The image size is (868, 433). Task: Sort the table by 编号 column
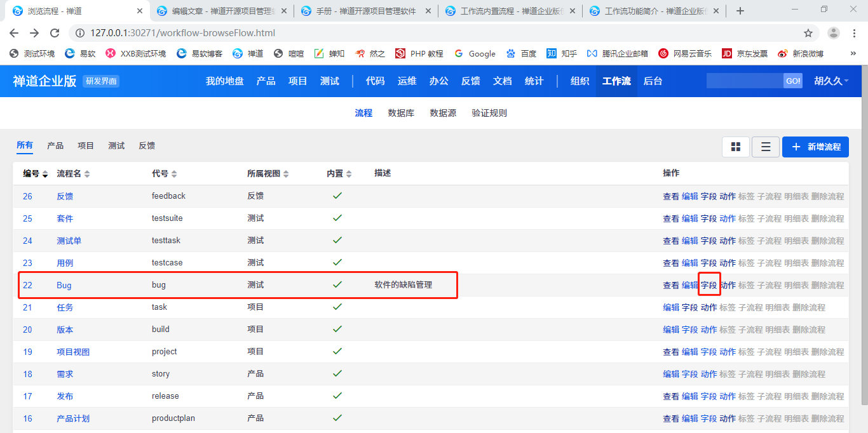(x=36, y=173)
